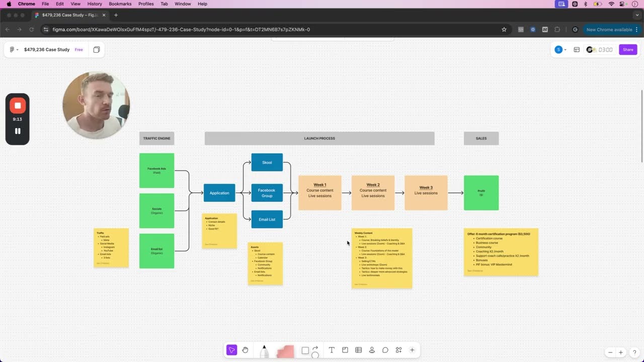Open the Wi-Fi status menu
The width and height of the screenshot is (644, 362).
pos(611,4)
